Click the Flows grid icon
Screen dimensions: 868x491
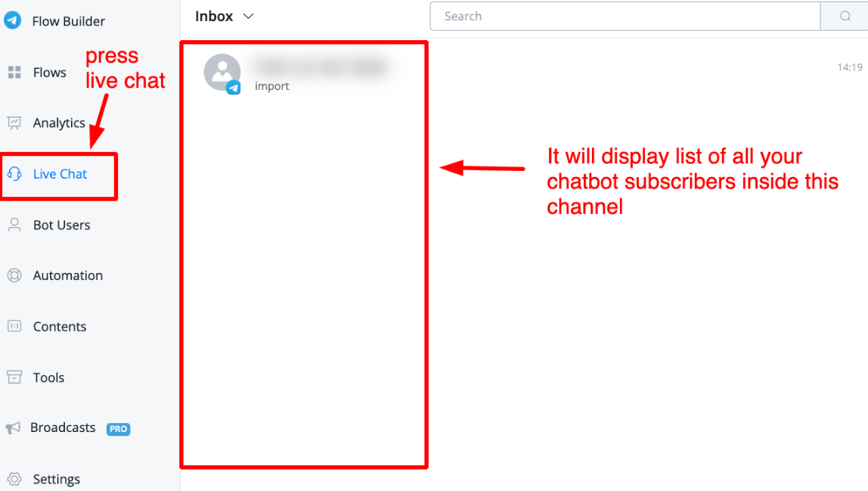pos(14,73)
